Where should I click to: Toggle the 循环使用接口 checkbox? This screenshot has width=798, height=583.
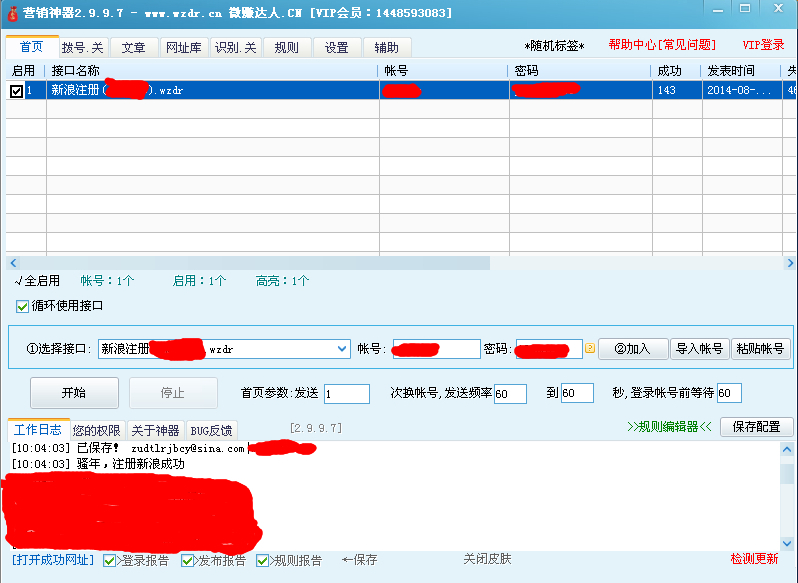click(22, 306)
